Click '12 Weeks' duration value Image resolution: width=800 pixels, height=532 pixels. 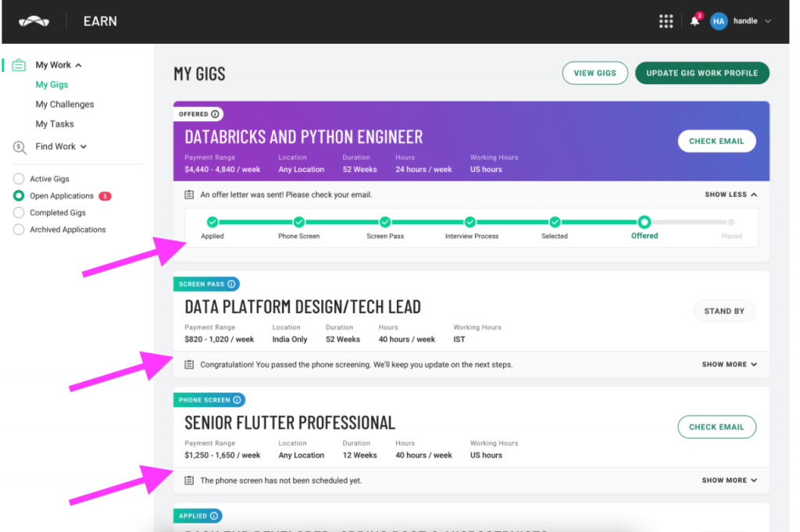coord(359,455)
